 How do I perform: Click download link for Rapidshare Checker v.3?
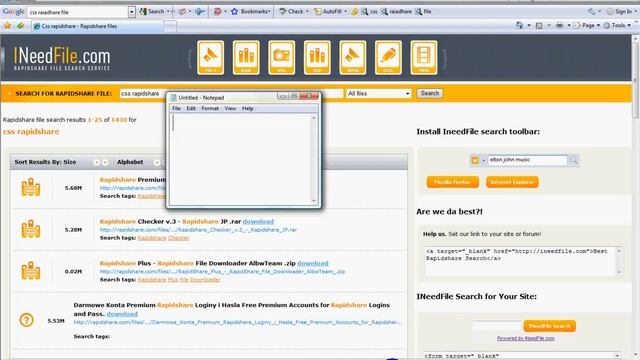click(x=258, y=222)
